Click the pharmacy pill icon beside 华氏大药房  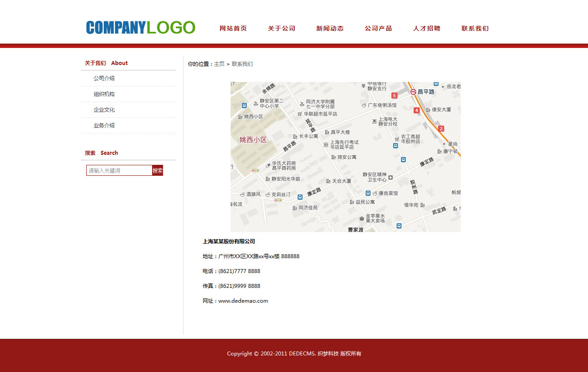pos(268,165)
